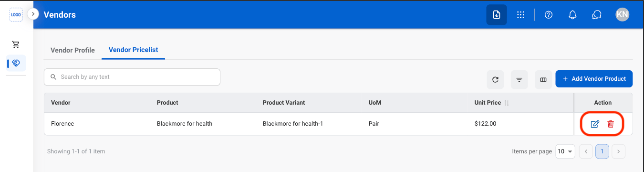Open the help question mark icon
Image resolution: width=644 pixels, height=172 pixels.
pyautogui.click(x=549, y=15)
